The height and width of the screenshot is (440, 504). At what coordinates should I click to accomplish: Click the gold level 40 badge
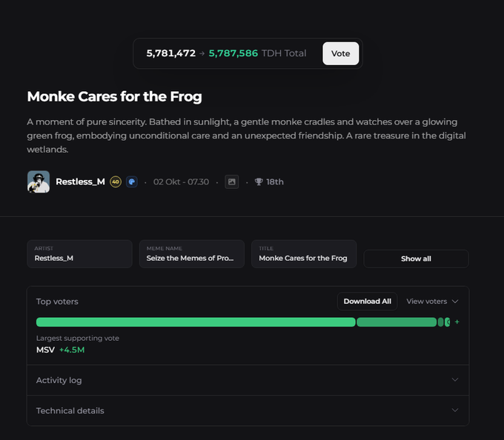(x=116, y=181)
